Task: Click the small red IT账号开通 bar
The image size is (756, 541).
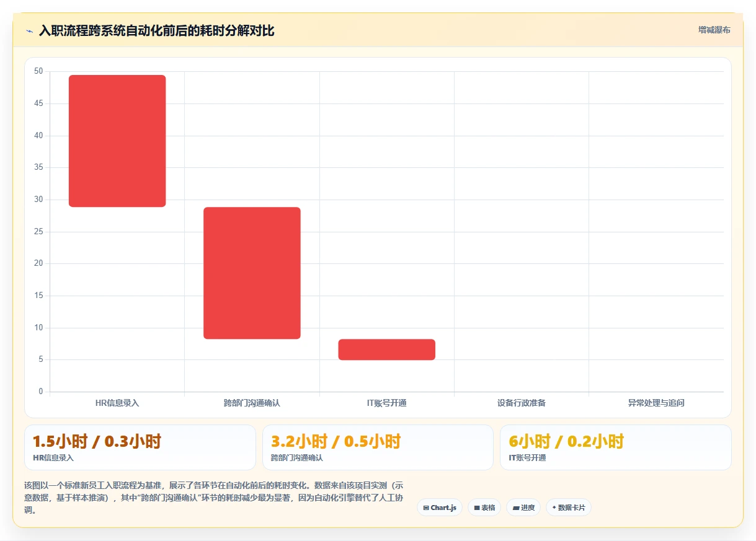Action: [387, 350]
